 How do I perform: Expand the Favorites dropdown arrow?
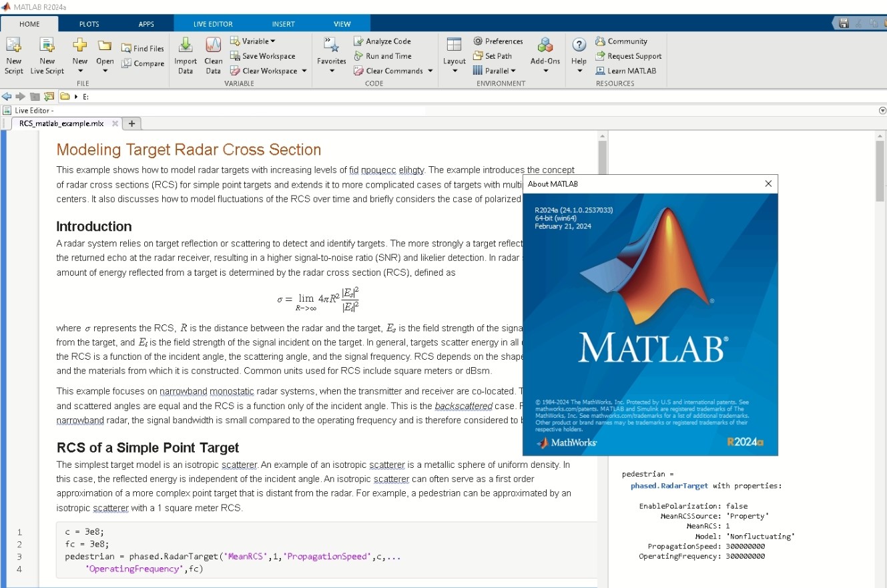[332, 71]
